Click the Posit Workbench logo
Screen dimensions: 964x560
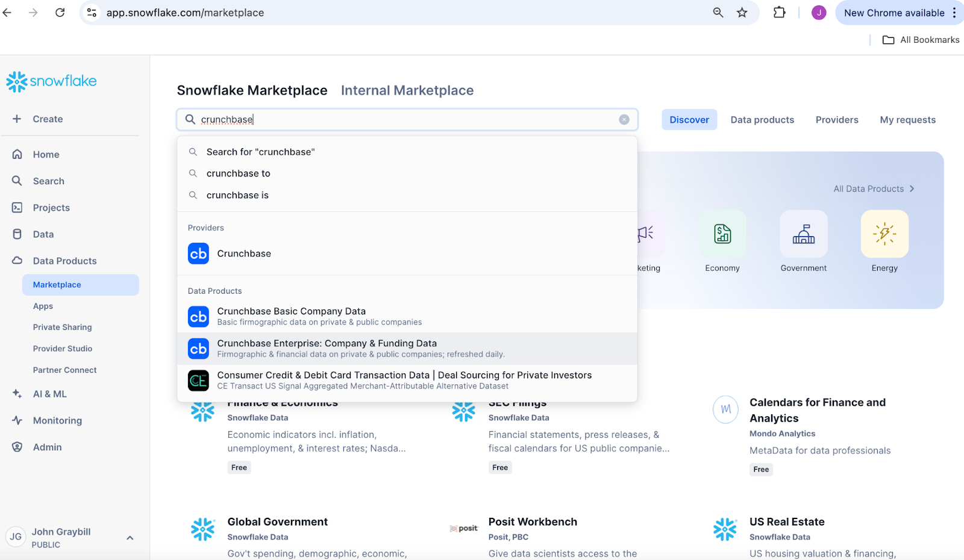click(463, 528)
